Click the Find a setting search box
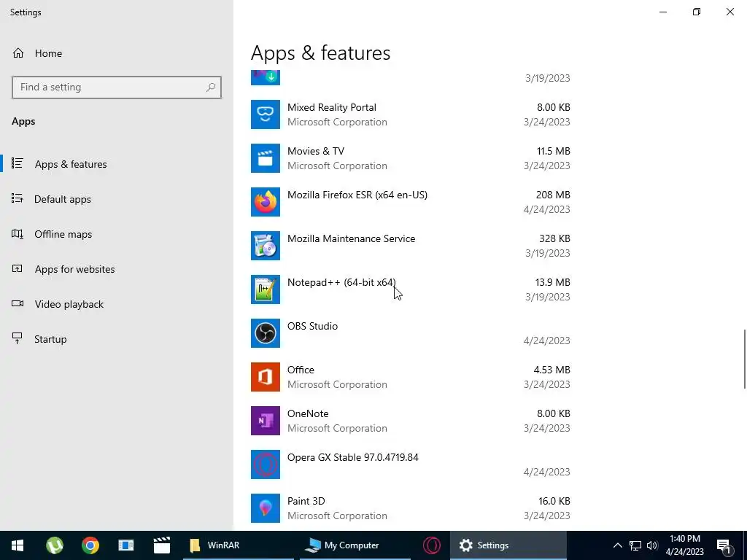Viewport: 747px width, 560px height. (x=117, y=87)
